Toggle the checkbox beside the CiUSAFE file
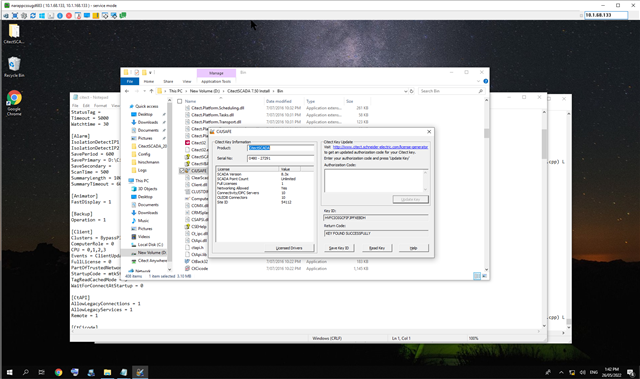This screenshot has height=379, width=640. click(182, 171)
